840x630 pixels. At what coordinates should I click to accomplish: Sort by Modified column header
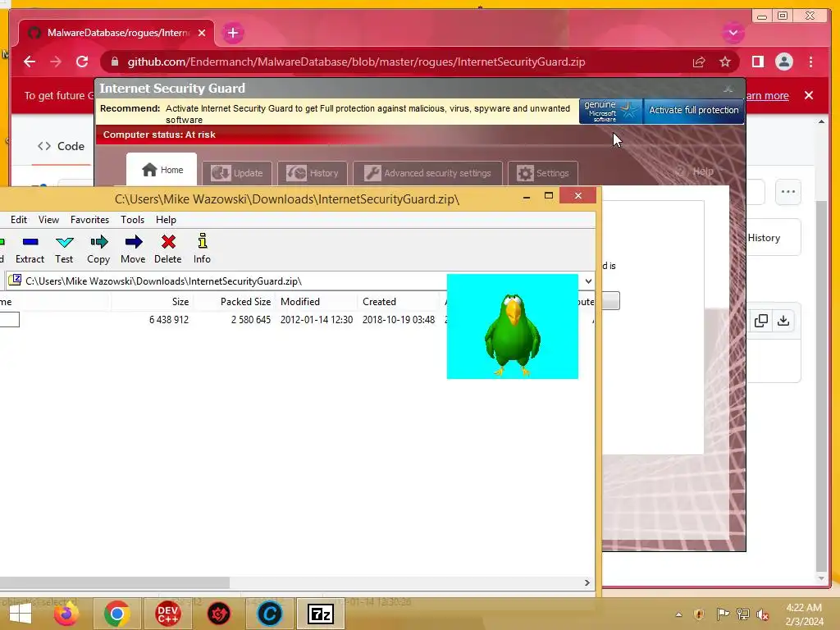(316, 302)
